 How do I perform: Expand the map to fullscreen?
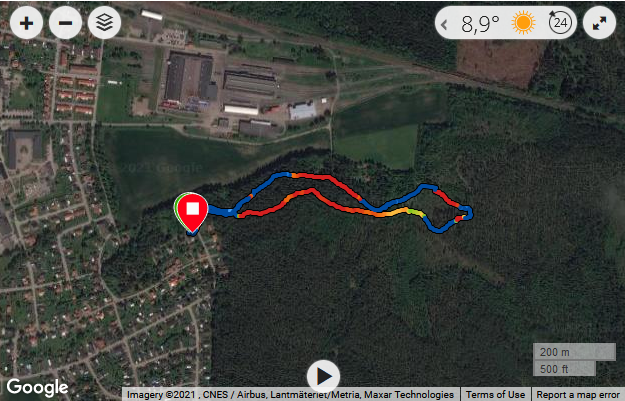click(599, 23)
